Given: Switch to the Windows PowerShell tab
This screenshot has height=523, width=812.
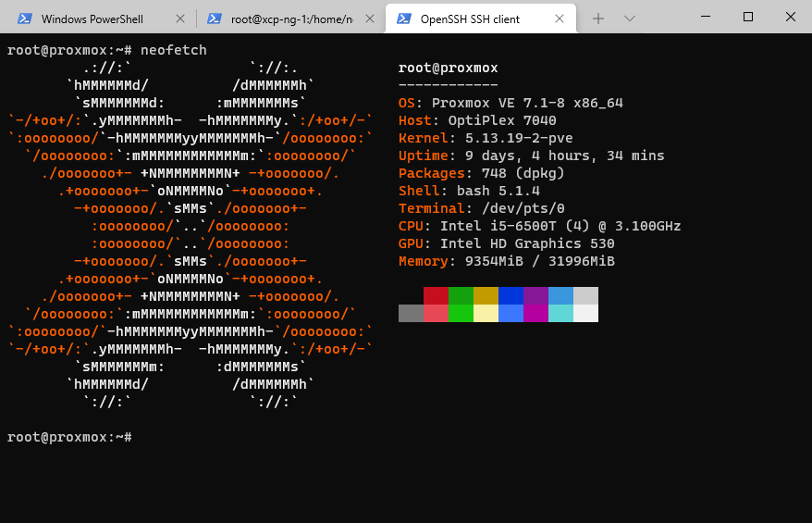Looking at the screenshot, I should [92, 19].
